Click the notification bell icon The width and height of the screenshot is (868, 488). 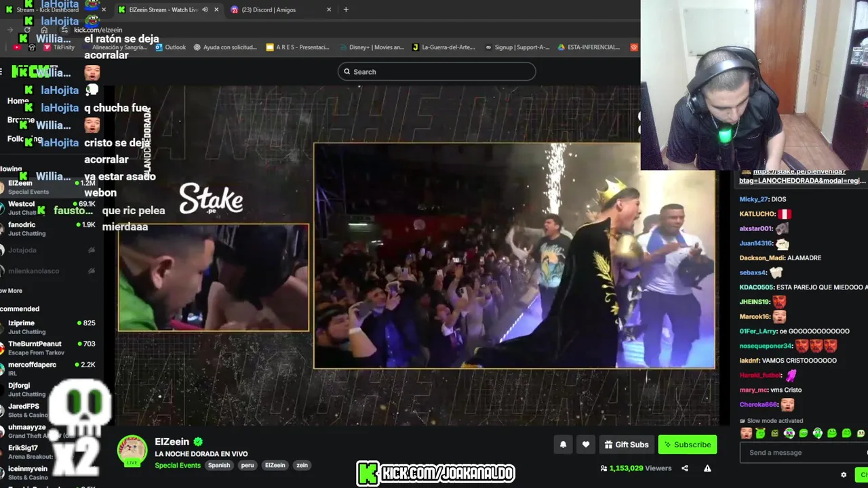pyautogui.click(x=563, y=445)
